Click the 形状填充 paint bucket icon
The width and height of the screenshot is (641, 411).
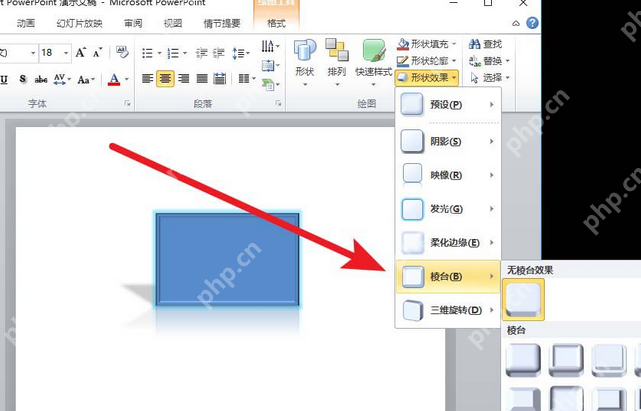click(x=403, y=43)
